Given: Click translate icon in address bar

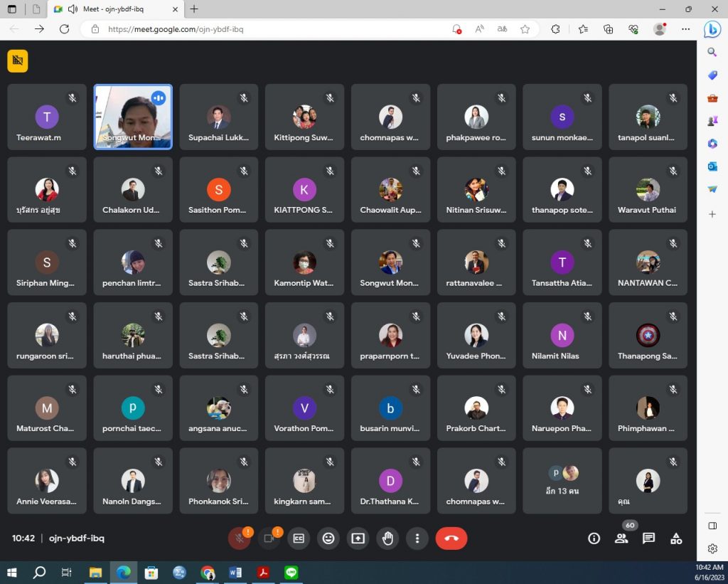Looking at the screenshot, I should [x=502, y=29].
